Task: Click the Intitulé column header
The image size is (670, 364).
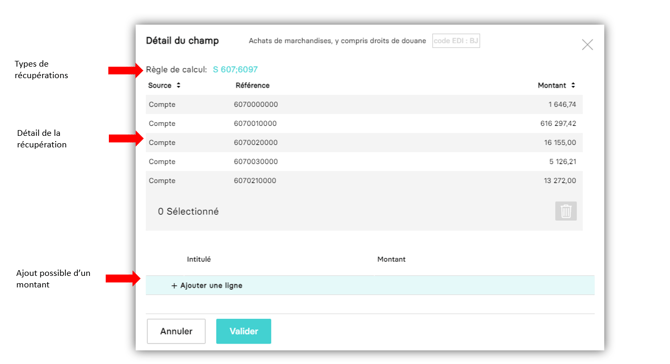Action: pos(199,259)
